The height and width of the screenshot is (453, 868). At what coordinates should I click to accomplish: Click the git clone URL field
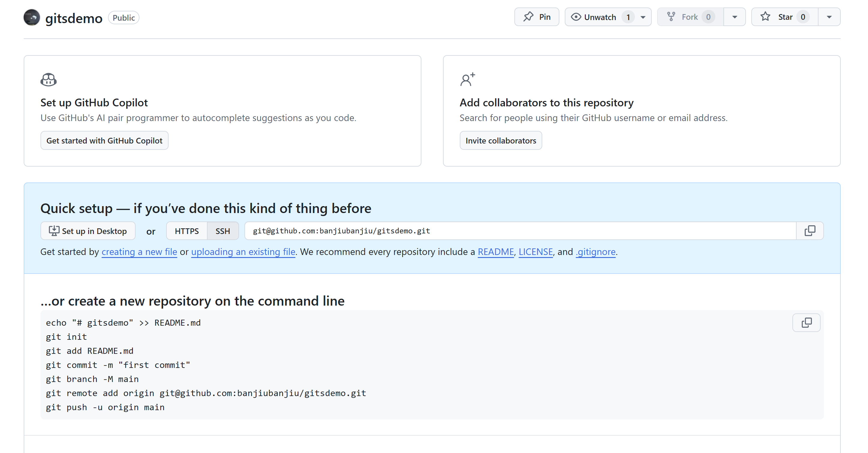coord(520,231)
